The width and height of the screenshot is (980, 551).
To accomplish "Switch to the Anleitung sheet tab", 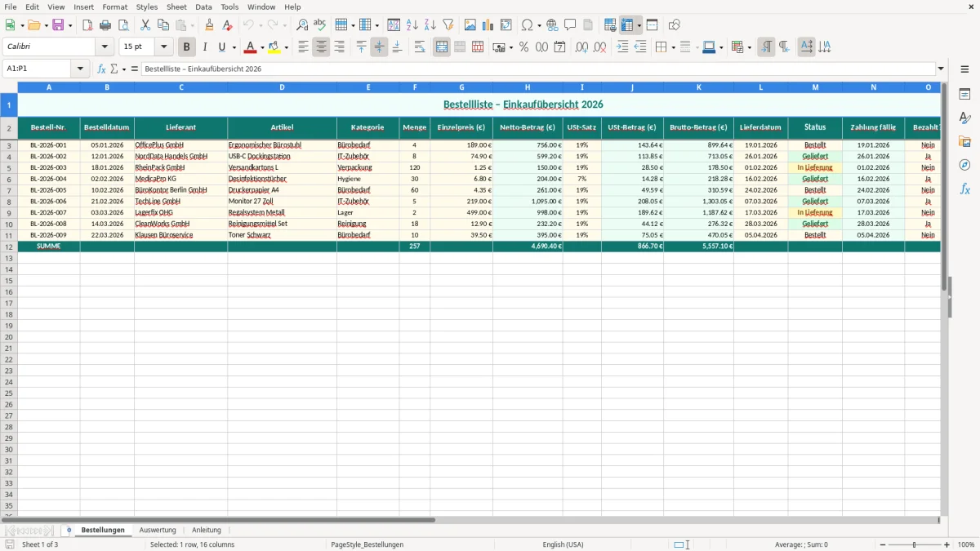I will [x=207, y=531].
